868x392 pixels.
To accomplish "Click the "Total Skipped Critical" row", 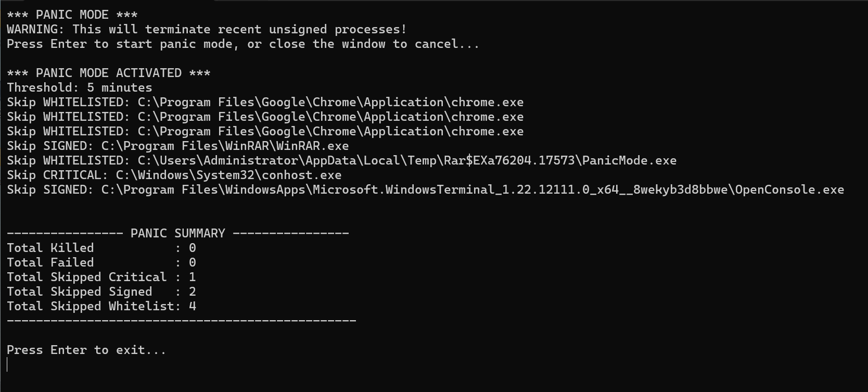I will pyautogui.click(x=101, y=277).
